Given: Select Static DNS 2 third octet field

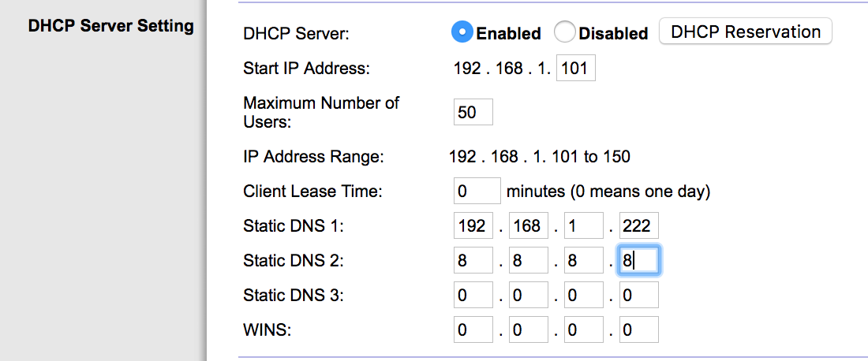Looking at the screenshot, I should coord(584,261).
